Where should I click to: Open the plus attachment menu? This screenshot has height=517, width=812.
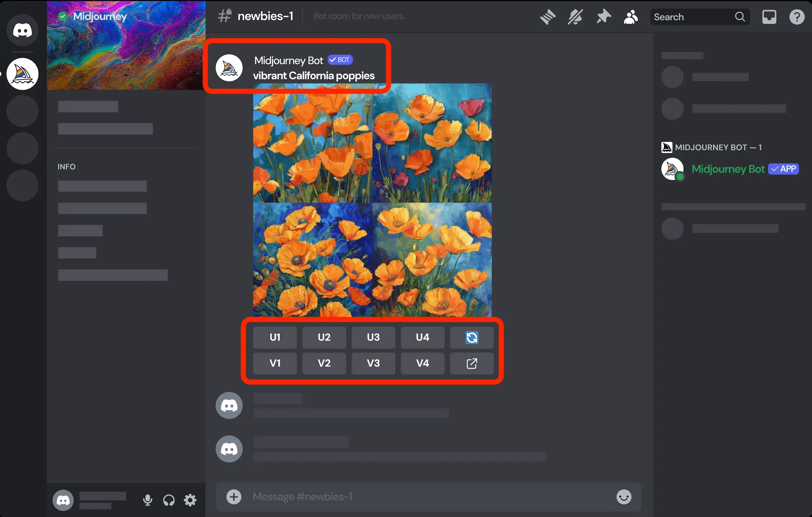234,496
